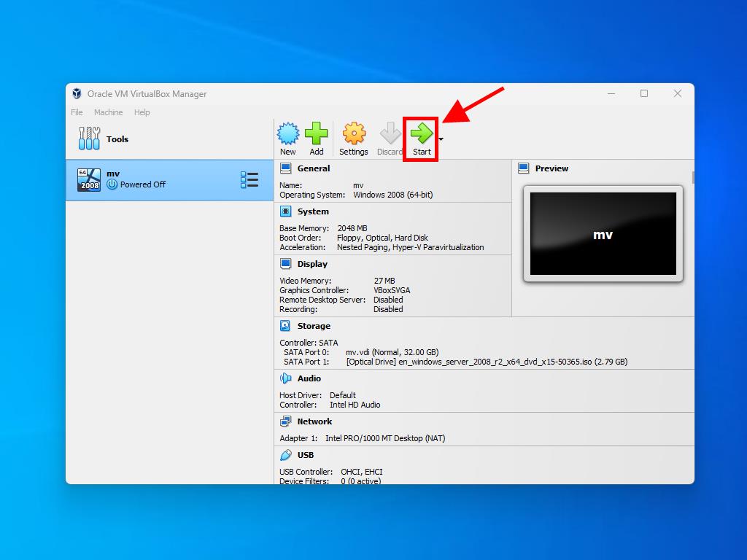
Task: Select the mv virtual machine entry
Action: click(169, 180)
